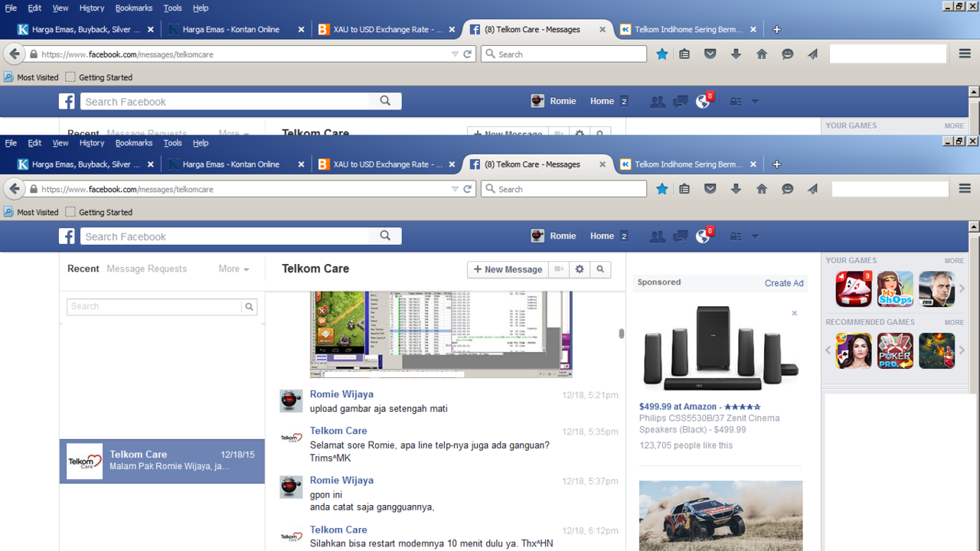Click MORE next to Your Games
Image resolution: width=980 pixels, height=551 pixels.
[x=954, y=261]
